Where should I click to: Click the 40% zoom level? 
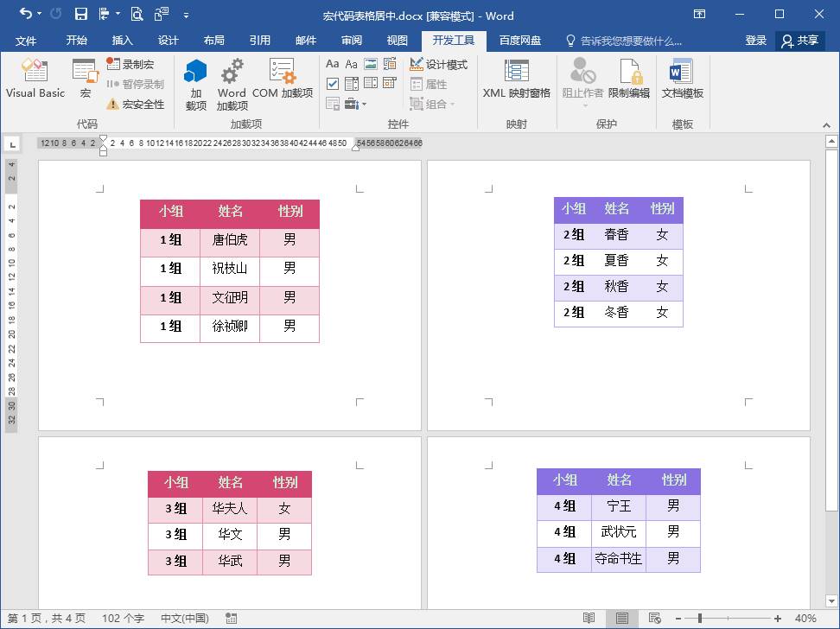(805, 619)
